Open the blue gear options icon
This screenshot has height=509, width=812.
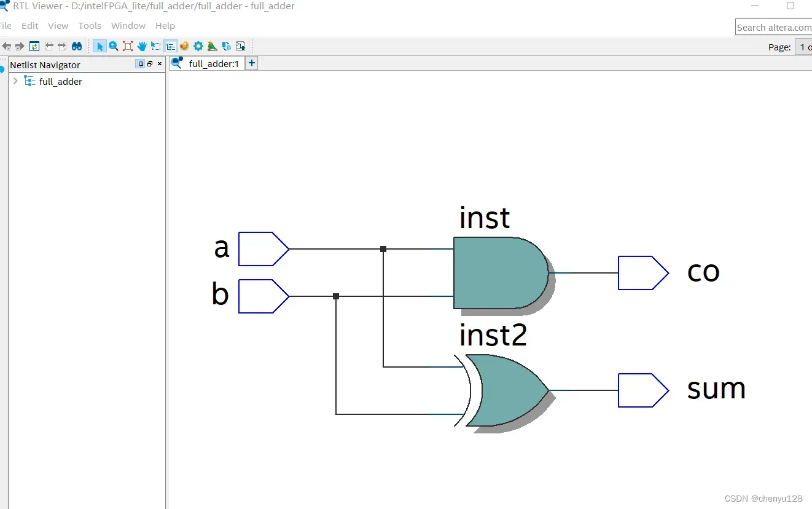point(198,46)
